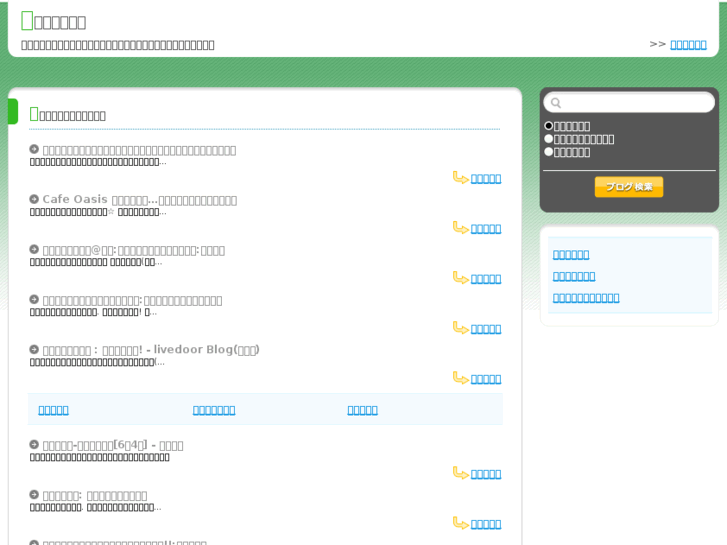The width and height of the screenshot is (727, 545).
Task: Select the third radio option under the search box
Action: click(548, 152)
